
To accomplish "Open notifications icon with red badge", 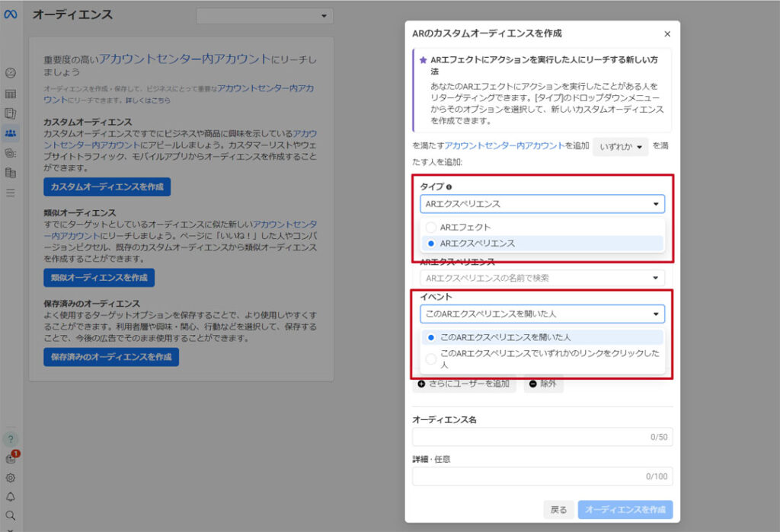I will (9, 457).
